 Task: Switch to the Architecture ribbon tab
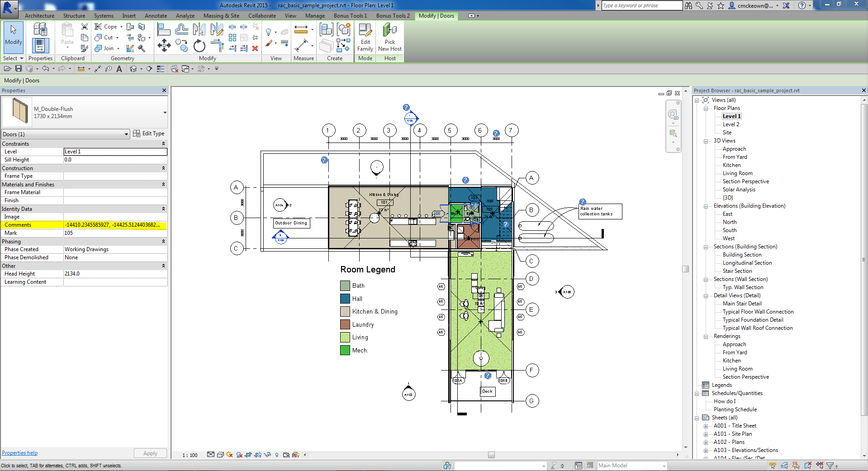point(39,15)
